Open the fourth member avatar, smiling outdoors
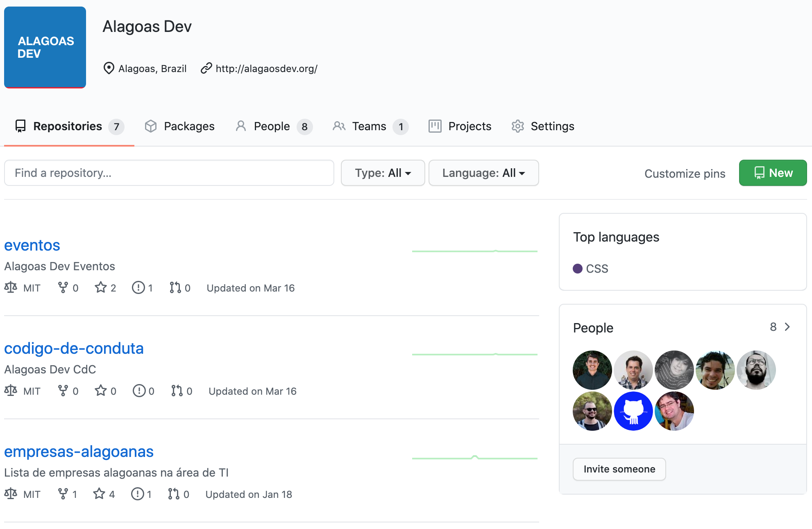The height and width of the screenshot is (529, 812). pos(715,370)
